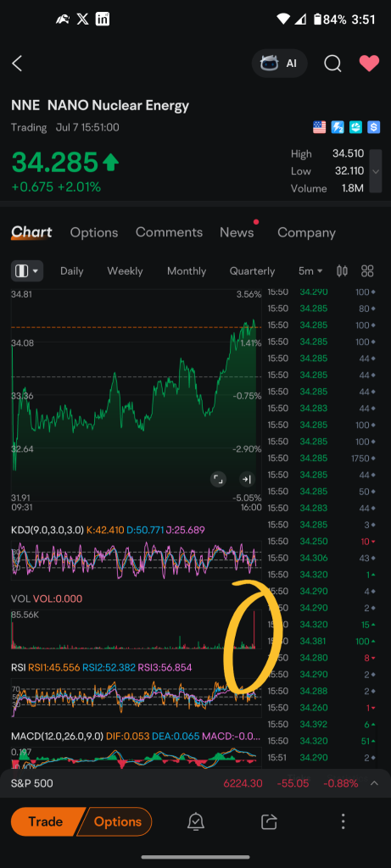Tap the blue dollar sign badge

pos(374,127)
